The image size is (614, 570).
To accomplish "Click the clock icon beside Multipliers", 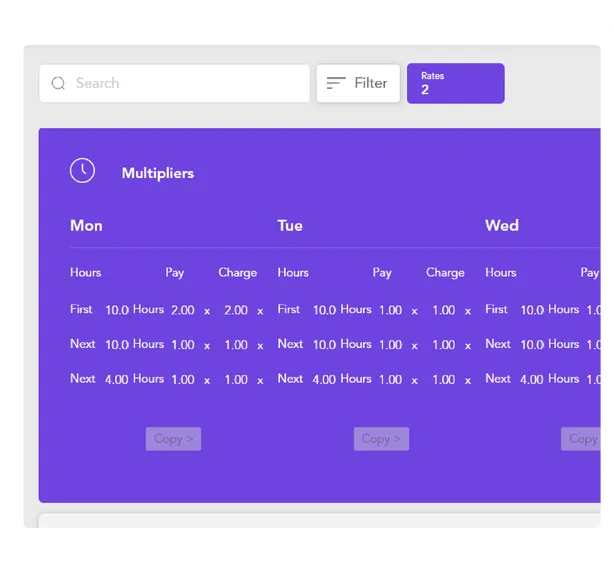I will point(82,171).
